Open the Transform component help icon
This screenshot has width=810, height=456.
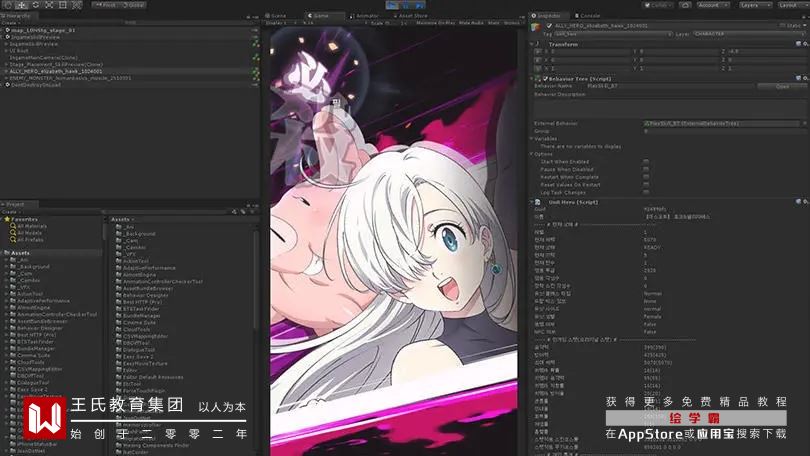(x=798, y=44)
